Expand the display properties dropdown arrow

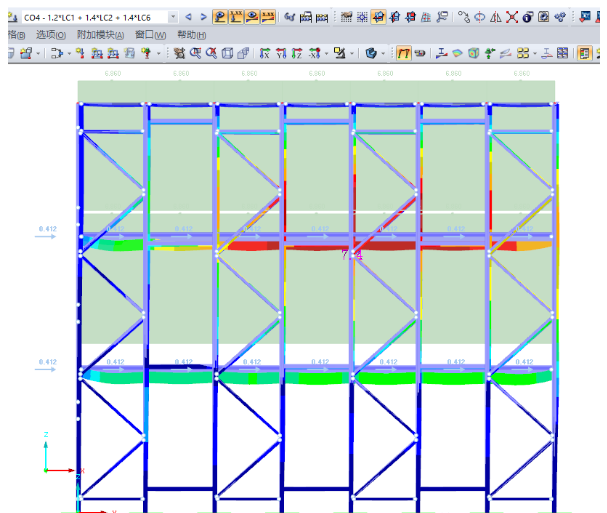coord(353,53)
